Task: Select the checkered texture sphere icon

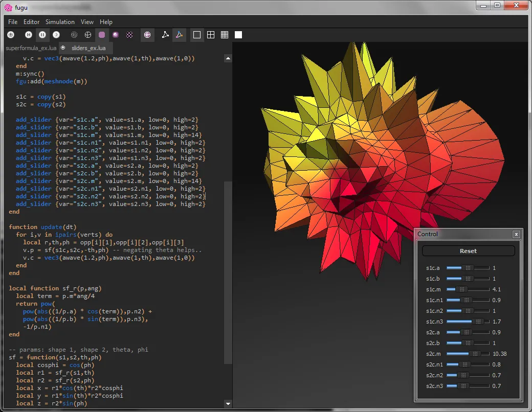Action: (129, 34)
